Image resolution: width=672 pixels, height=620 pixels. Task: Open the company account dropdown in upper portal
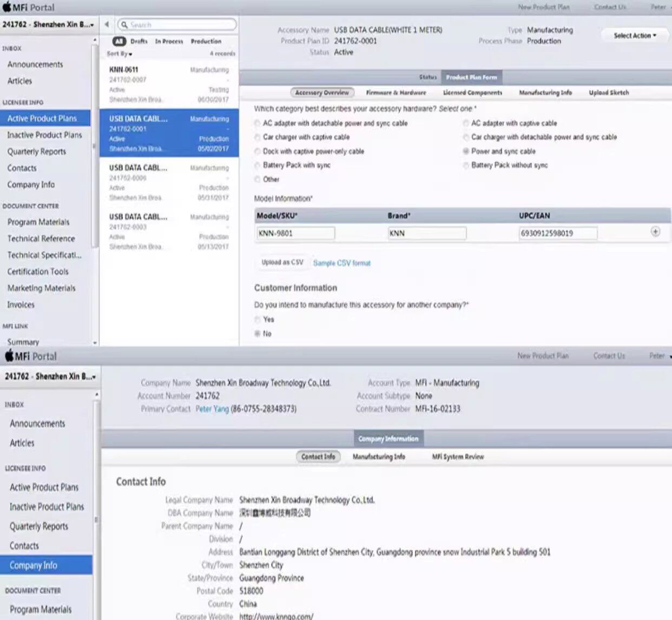pyautogui.click(x=49, y=25)
